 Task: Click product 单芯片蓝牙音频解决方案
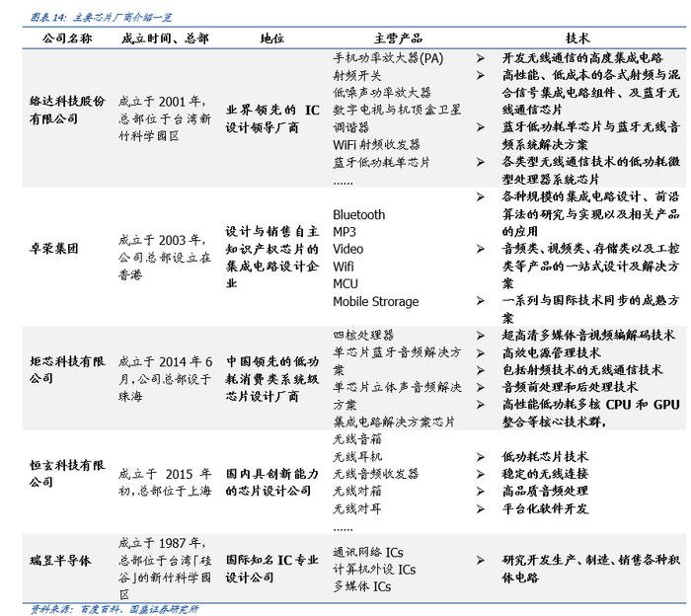(397, 361)
